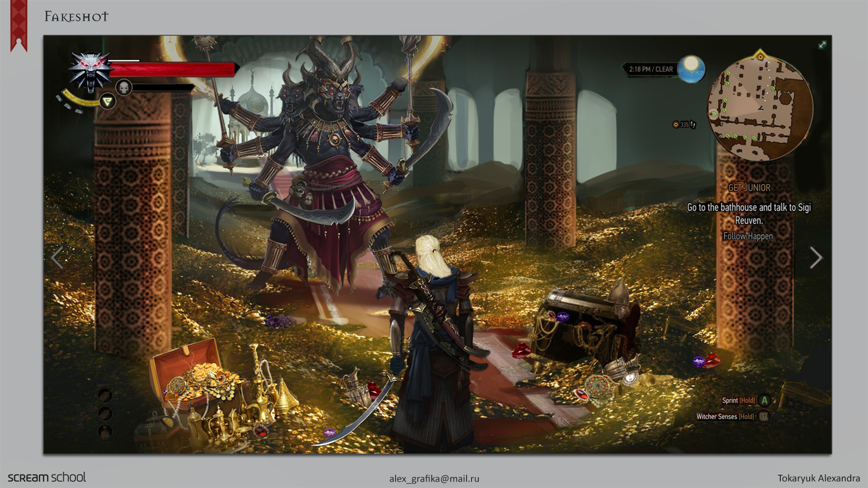The width and height of the screenshot is (868, 488).
Task: Click the sun weather orb icon
Action: point(691,69)
